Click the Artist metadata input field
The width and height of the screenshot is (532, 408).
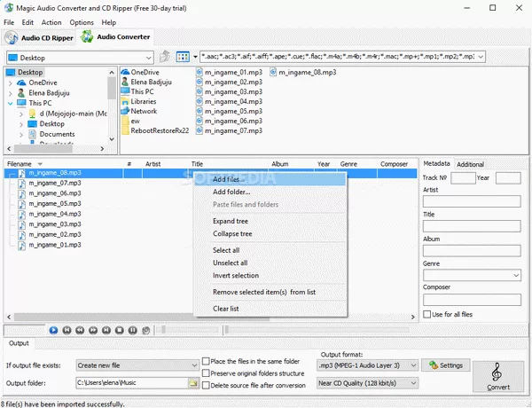point(472,201)
